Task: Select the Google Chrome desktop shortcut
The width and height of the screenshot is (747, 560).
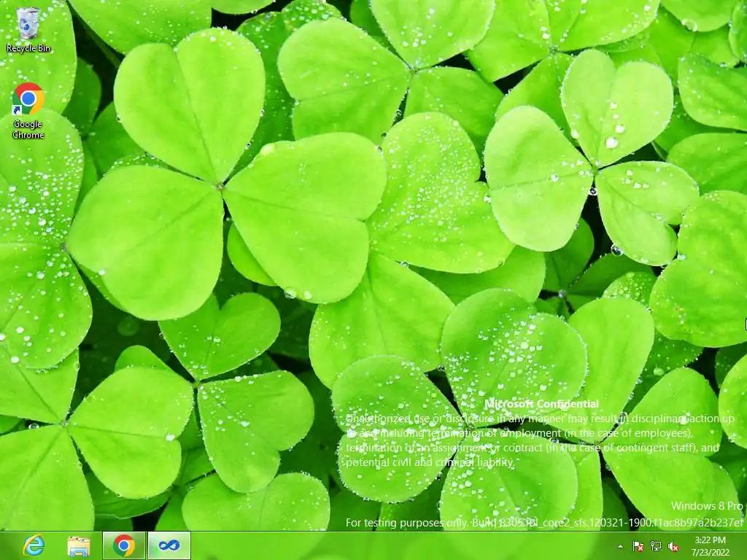Action: pyautogui.click(x=28, y=111)
